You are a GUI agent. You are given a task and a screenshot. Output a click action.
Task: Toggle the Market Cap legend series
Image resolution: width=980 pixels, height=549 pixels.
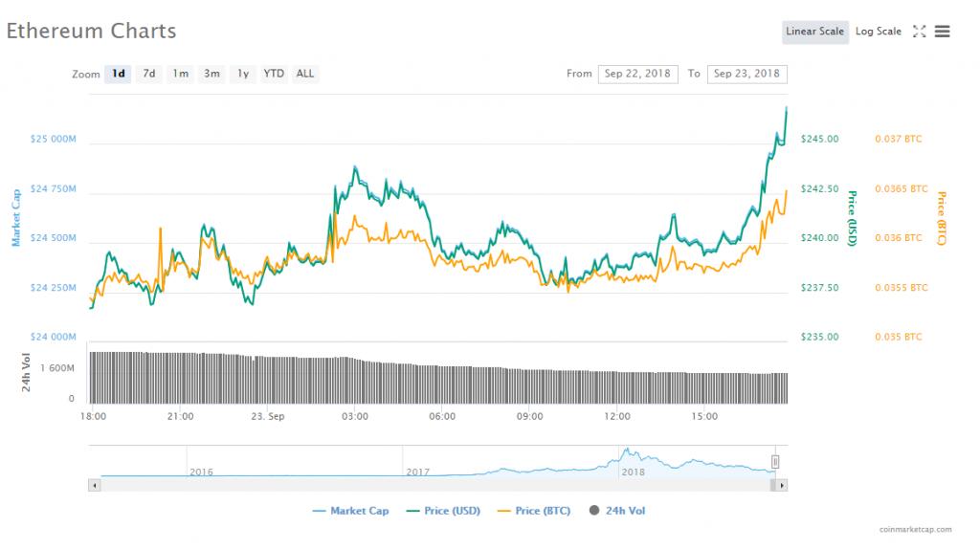350,511
